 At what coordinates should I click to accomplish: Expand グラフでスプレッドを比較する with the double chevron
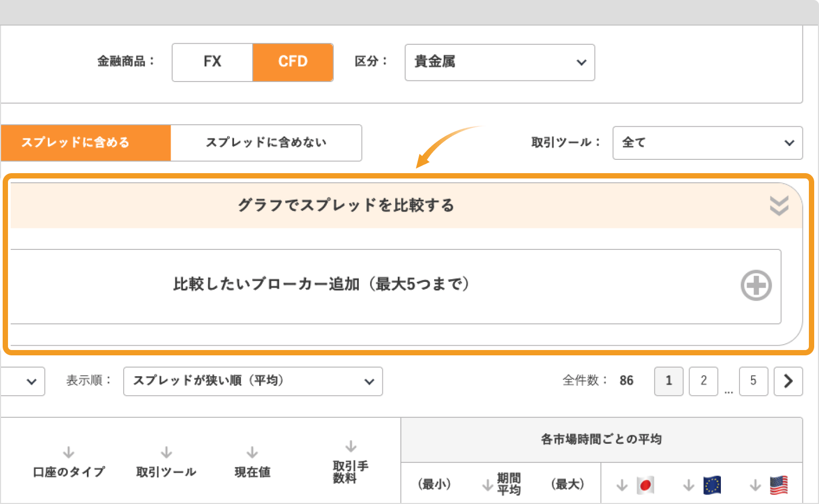pos(778,205)
